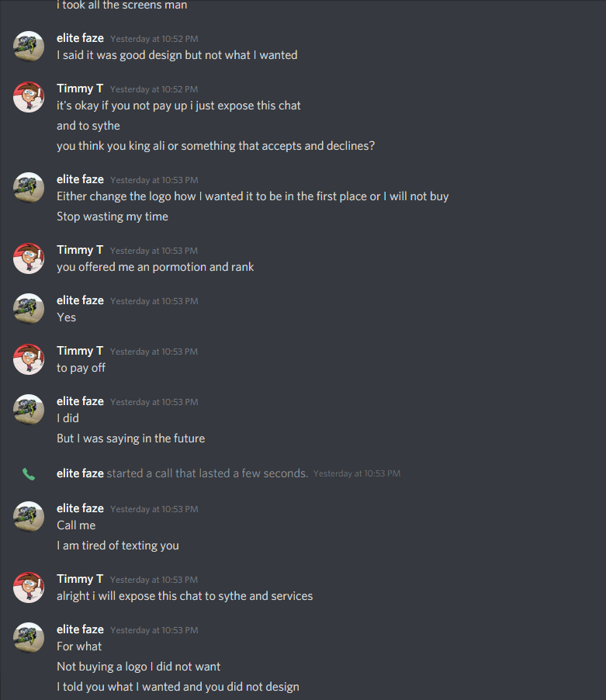Open Timmy T avatar beside 'it's okay if you not pay up'
Screen dimensions: 606x700
pyautogui.click(x=29, y=97)
